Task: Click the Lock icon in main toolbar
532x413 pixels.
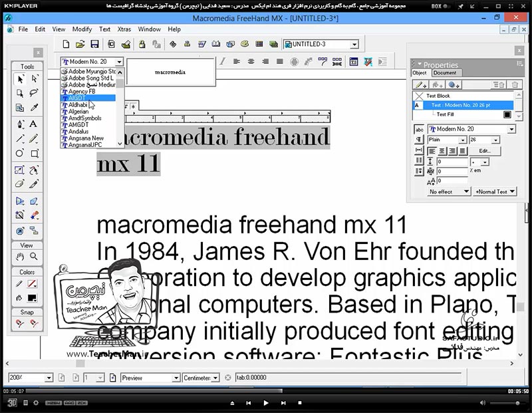Action: pos(142,44)
